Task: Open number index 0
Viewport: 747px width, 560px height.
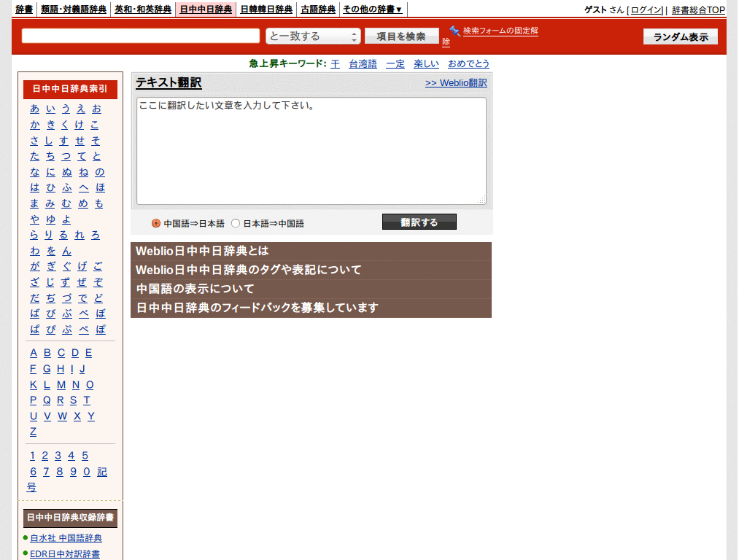Action: pyautogui.click(x=87, y=472)
